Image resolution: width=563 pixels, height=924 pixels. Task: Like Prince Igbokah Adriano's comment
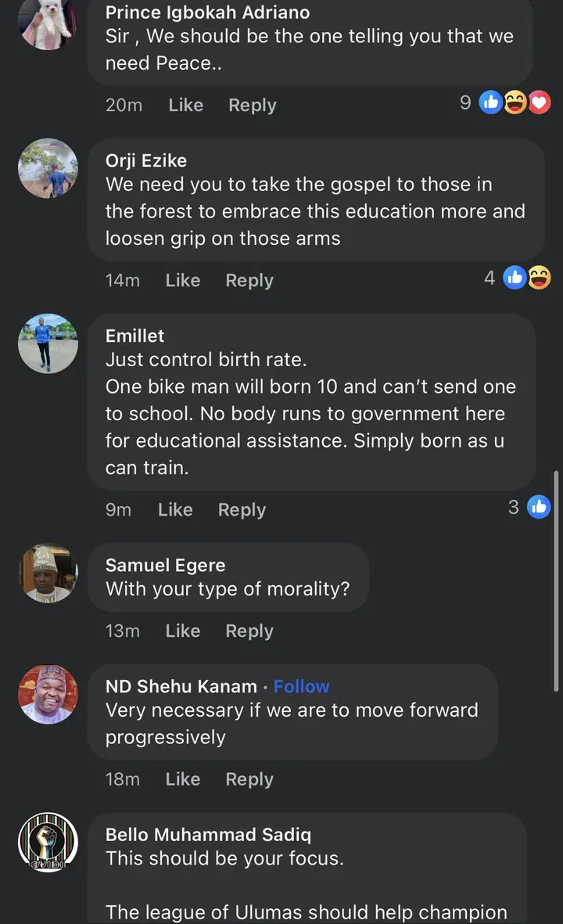[185, 105]
